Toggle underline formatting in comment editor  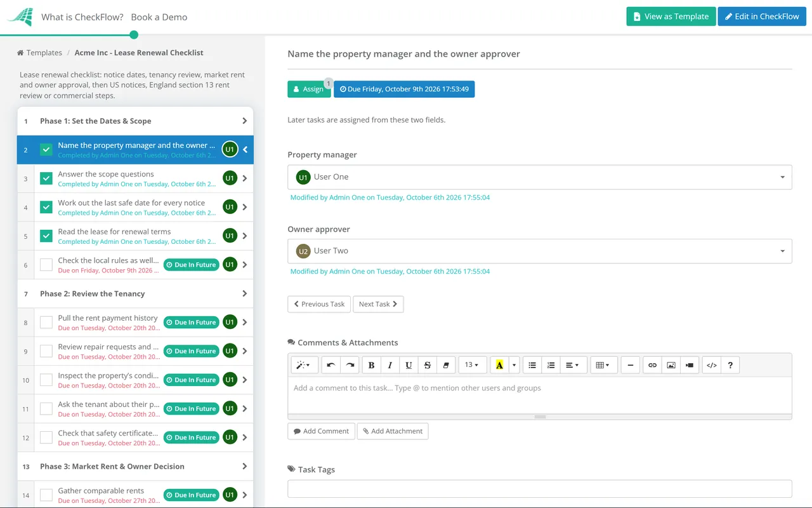point(409,365)
